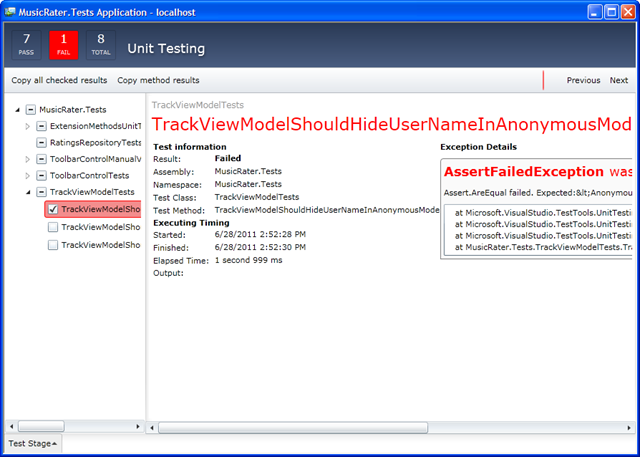The height and width of the screenshot is (457, 640).
Task: Expand the ToolbarControlTests node arrow
Action: tap(28, 176)
